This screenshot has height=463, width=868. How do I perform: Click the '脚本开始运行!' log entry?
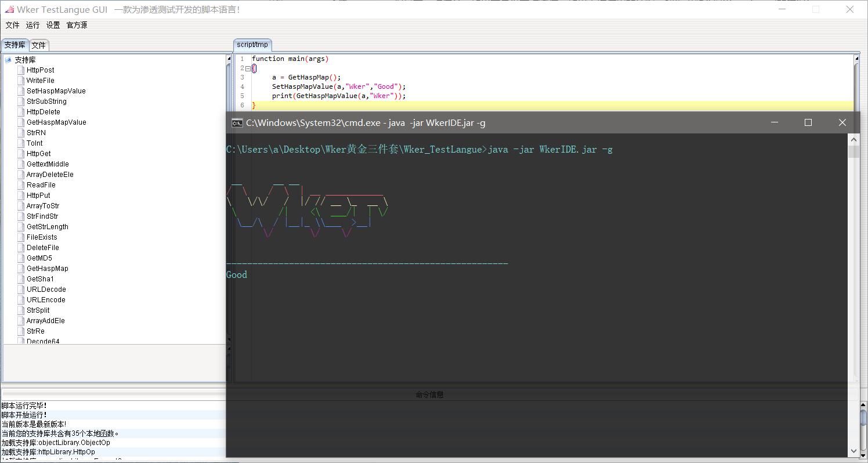(x=24, y=415)
